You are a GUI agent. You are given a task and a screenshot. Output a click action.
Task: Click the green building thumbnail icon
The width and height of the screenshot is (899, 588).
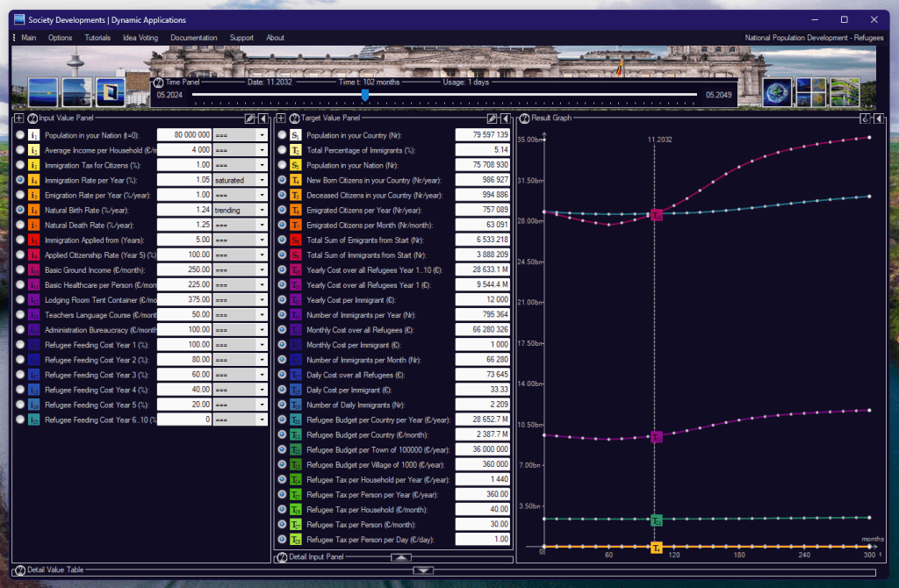coord(845,92)
